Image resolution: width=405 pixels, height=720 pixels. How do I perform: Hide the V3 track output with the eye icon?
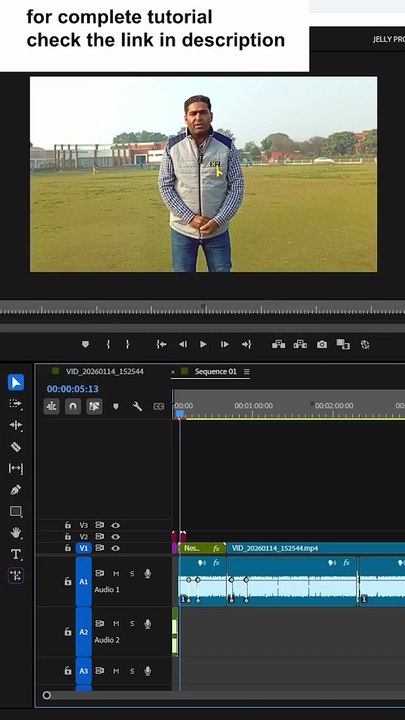(x=115, y=525)
